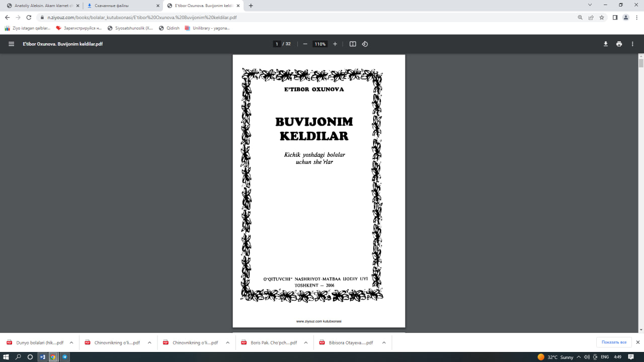Click the Показать все downloads button
The height and width of the screenshot is (362, 644).
point(613,342)
